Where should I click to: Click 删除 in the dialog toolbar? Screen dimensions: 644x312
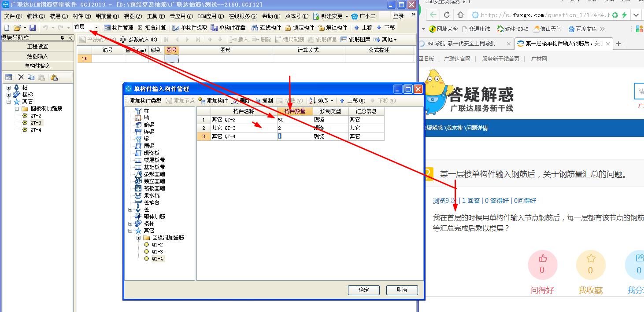pyautogui.click(x=241, y=101)
